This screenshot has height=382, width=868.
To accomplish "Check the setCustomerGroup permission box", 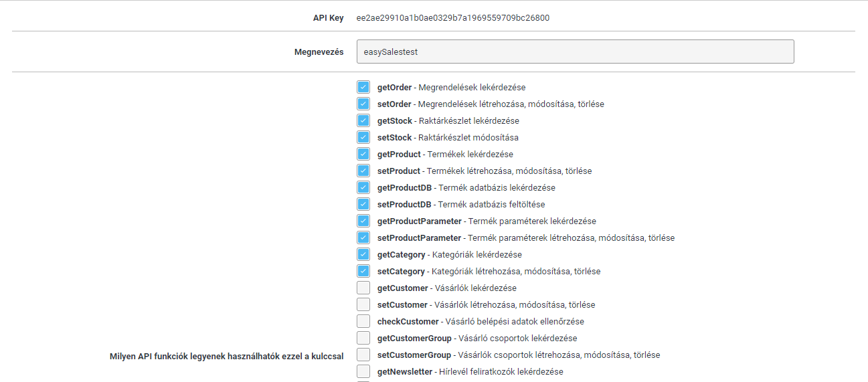I will pyautogui.click(x=363, y=355).
